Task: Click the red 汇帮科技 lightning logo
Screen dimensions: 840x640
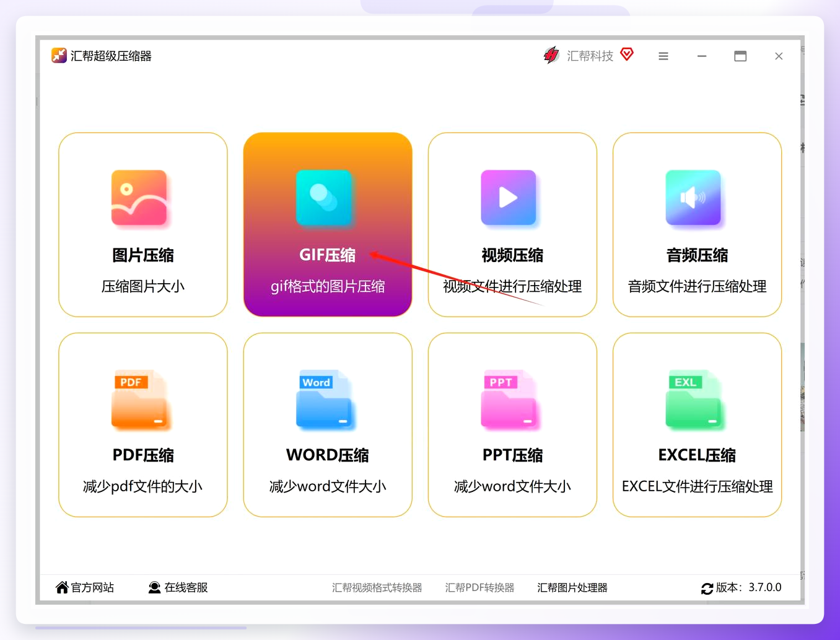Action: [x=551, y=56]
